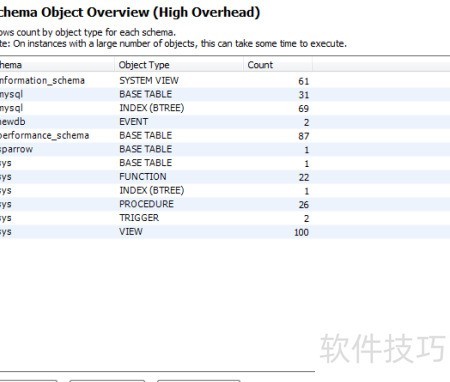
Task: Select count 100 in the sys VIEW row
Action: pyautogui.click(x=301, y=232)
